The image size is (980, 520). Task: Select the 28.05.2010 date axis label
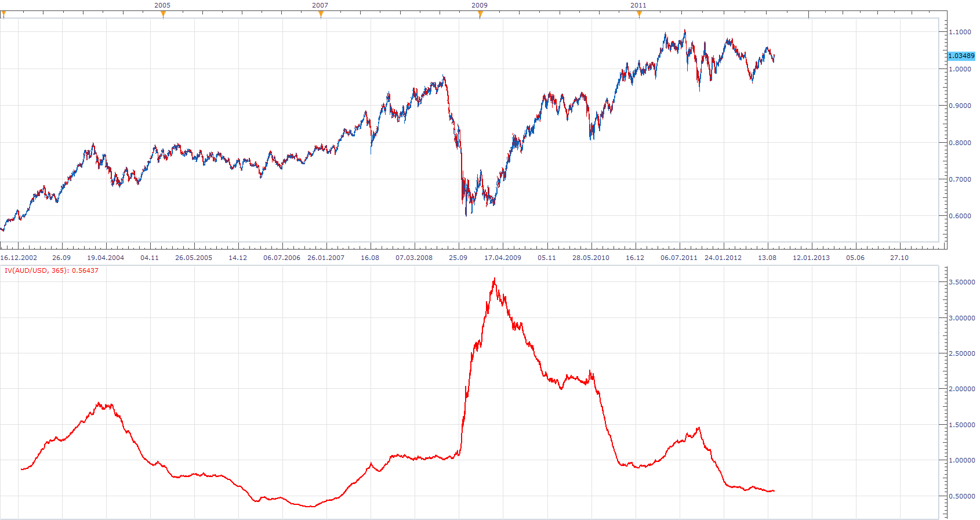click(591, 258)
